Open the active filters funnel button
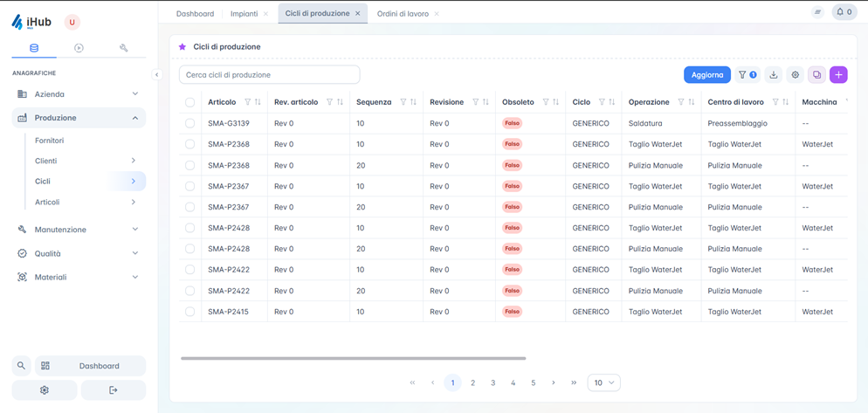Image resolution: width=868 pixels, height=413 pixels. pyautogui.click(x=747, y=75)
